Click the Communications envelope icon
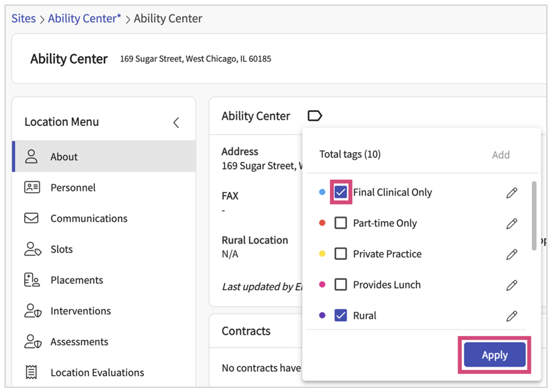 tap(32, 218)
